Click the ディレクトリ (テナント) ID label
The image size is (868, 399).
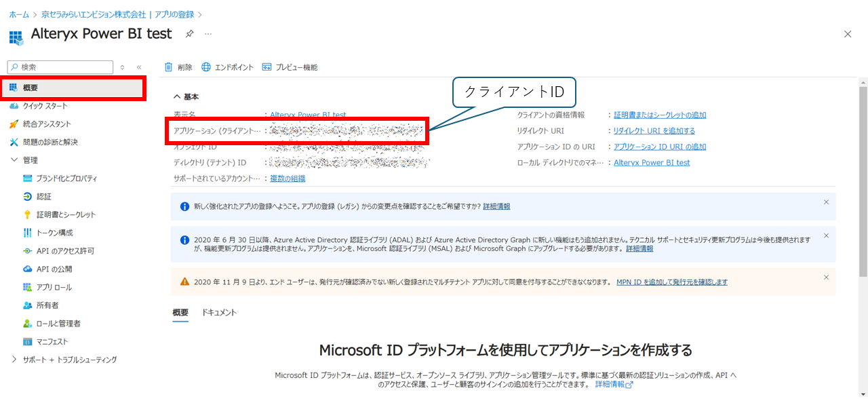tap(210, 163)
